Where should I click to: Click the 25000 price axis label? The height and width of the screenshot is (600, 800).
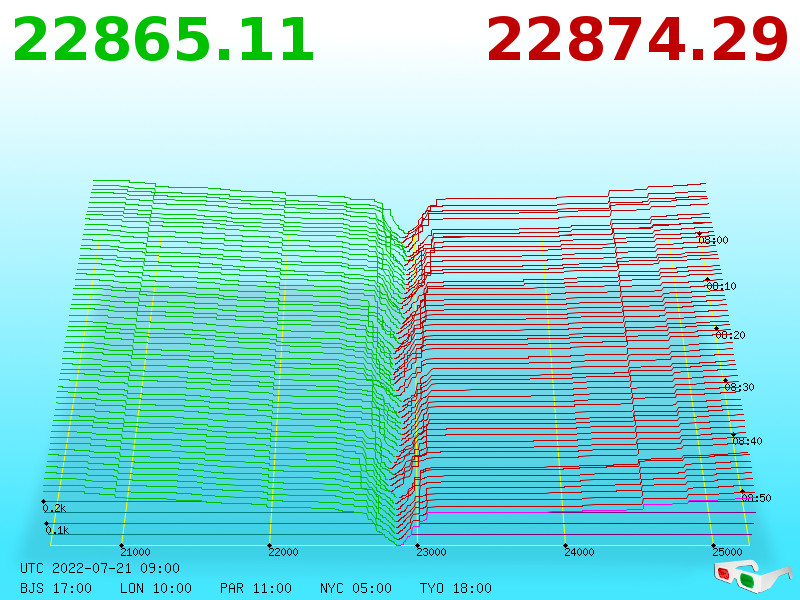click(727, 552)
